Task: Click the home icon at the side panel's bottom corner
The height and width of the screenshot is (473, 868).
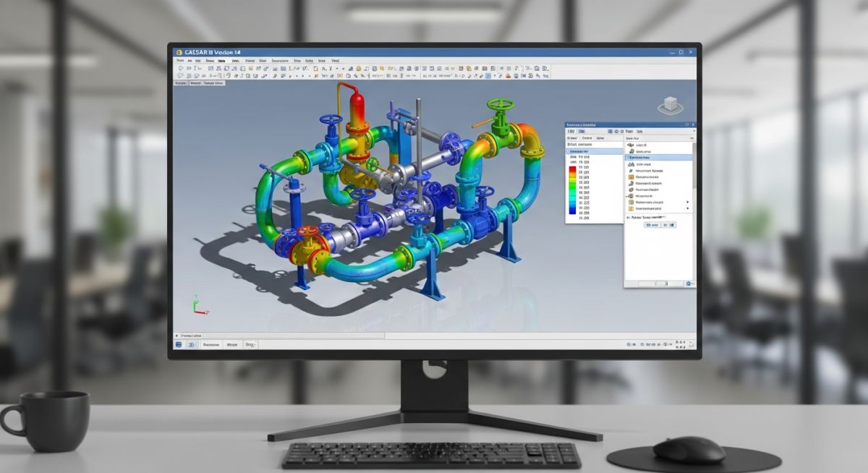Action: (x=688, y=284)
